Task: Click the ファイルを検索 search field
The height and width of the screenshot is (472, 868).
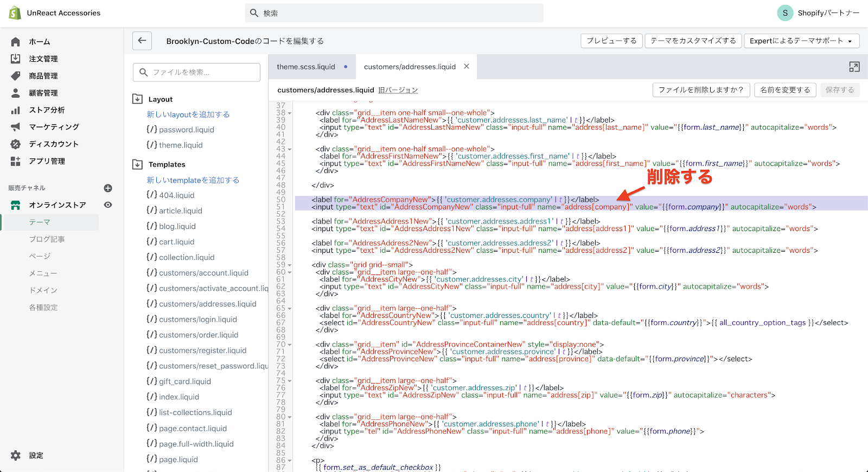Action: pyautogui.click(x=196, y=72)
